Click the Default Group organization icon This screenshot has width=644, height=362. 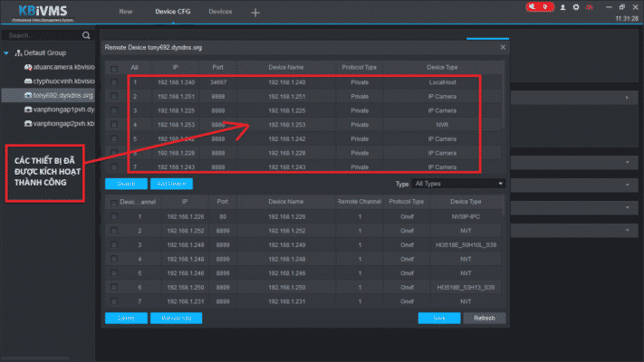click(18, 53)
